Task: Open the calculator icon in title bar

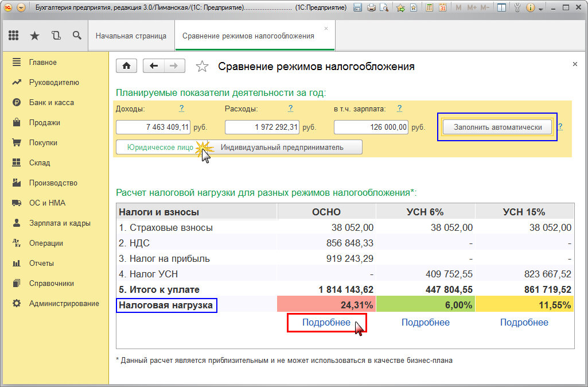Action: click(x=429, y=7)
